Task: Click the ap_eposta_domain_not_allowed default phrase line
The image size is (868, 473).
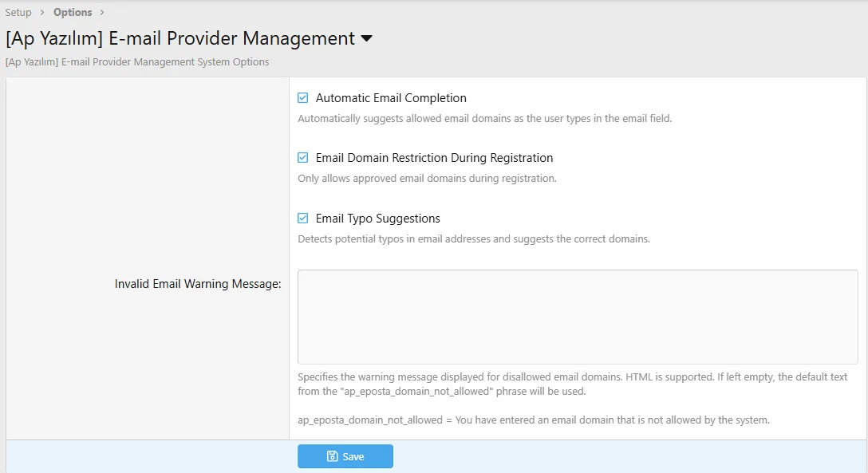Action: point(534,420)
